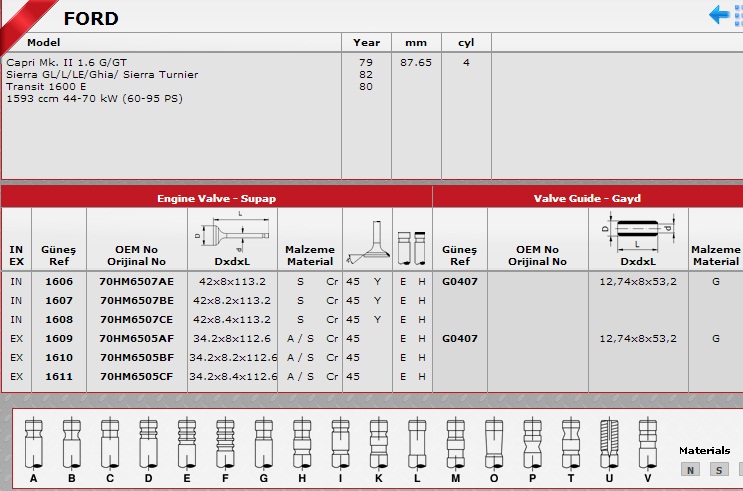The width and height of the screenshot is (743, 491).
Task: Select valve stem type M diagram
Action: coord(455,444)
